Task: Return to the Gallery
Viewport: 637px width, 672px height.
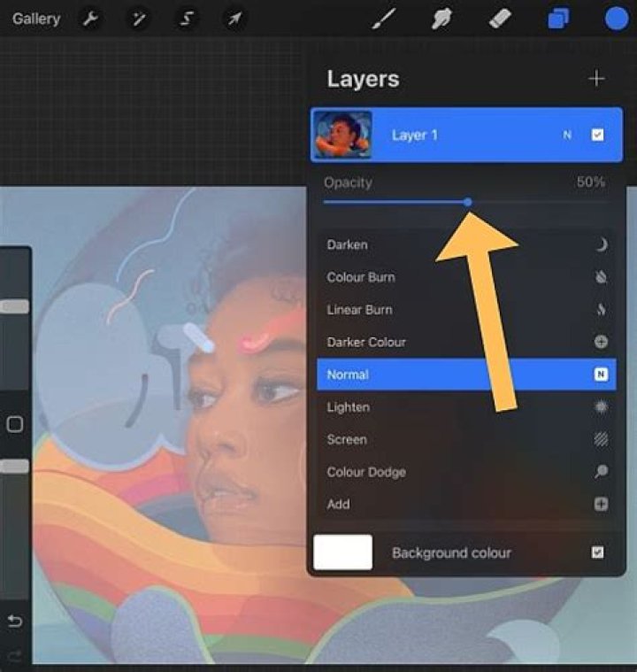Action: click(x=36, y=19)
